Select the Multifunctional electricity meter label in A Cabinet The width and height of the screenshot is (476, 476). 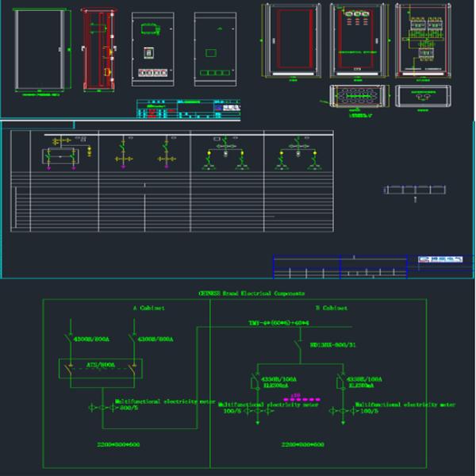[x=164, y=401]
